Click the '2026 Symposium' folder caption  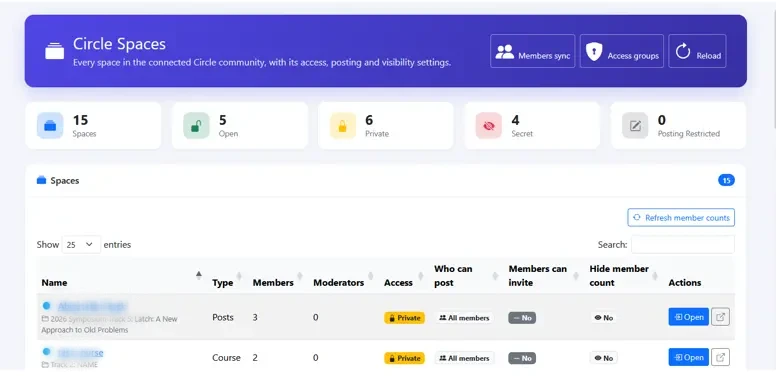[109, 324]
